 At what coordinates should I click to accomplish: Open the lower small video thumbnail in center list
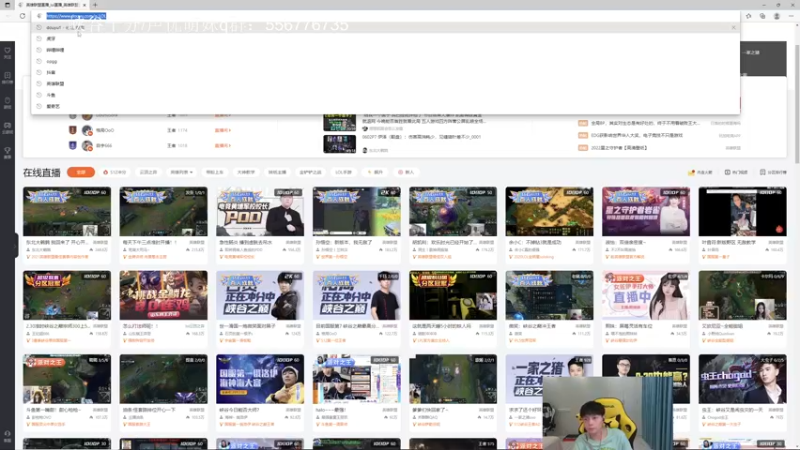[x=339, y=144]
